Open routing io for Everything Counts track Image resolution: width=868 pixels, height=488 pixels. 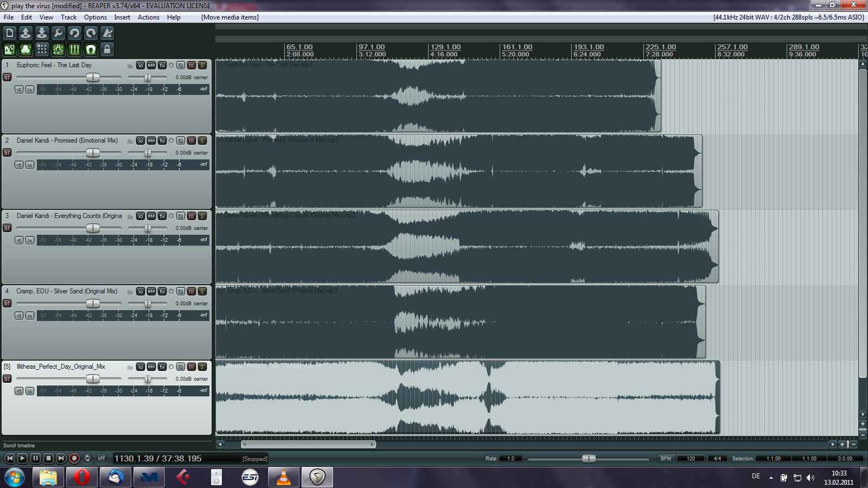coord(141,216)
